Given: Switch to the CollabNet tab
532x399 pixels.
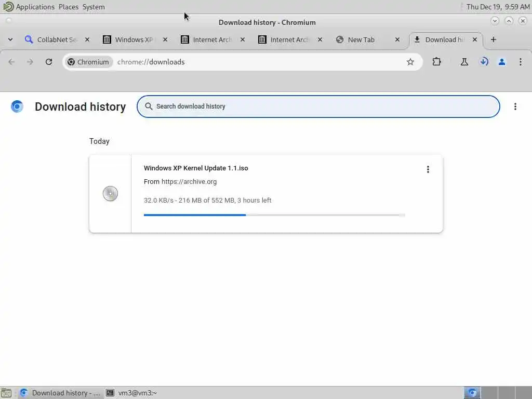Looking at the screenshot, I should (x=51, y=39).
